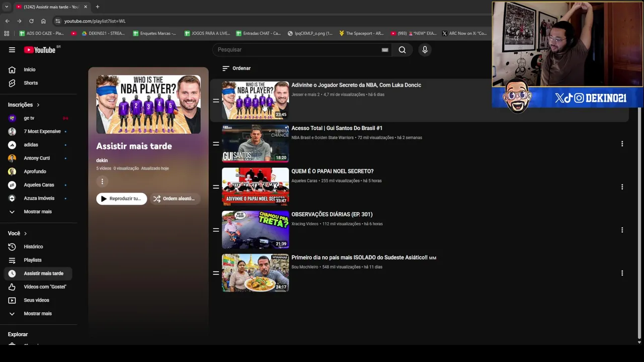The height and width of the screenshot is (362, 644).
Task: Open Adivinhe o Jogador Secreto da NBA thumbnail
Action: click(x=256, y=100)
